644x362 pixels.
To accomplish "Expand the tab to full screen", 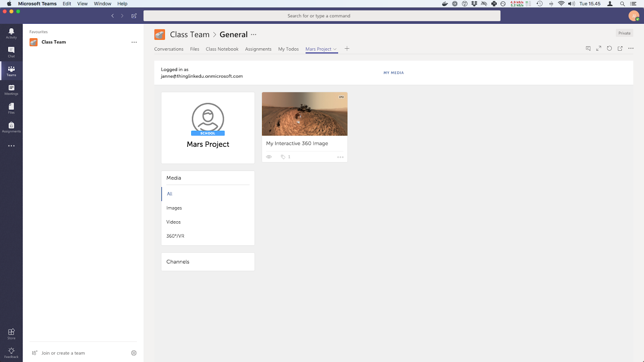I will (599, 48).
